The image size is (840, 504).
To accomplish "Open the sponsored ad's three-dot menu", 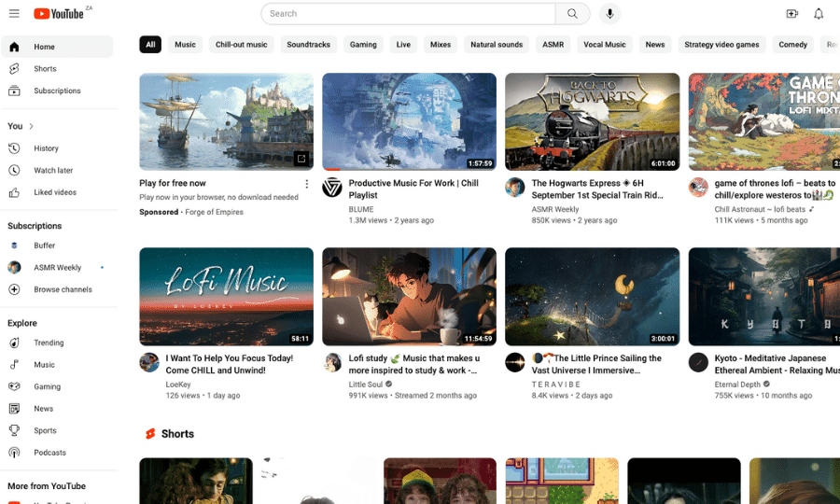I will coord(306,184).
